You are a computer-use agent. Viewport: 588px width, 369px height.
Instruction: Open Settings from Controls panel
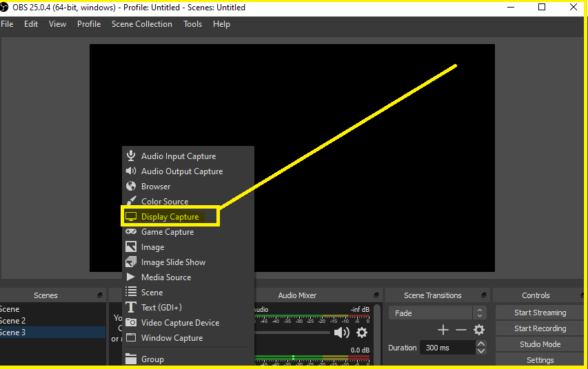click(x=540, y=359)
